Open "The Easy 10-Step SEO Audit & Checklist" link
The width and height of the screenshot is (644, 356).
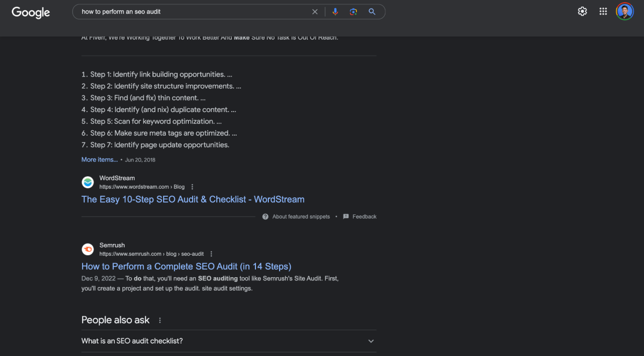[193, 199]
